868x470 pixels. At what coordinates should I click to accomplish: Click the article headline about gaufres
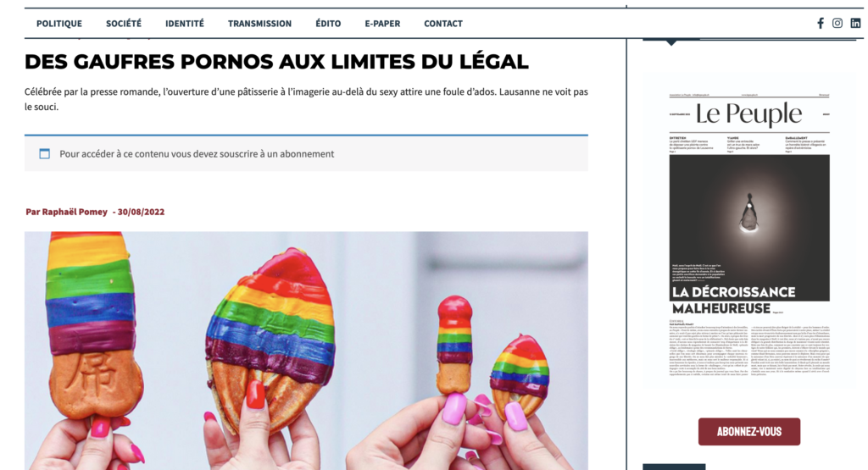pos(276,61)
